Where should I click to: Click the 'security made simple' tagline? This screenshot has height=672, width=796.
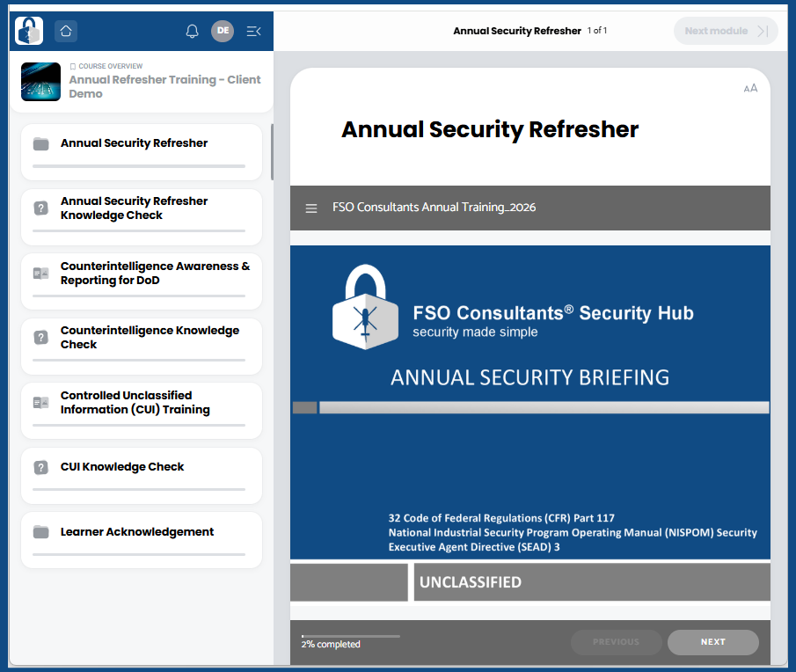(475, 332)
